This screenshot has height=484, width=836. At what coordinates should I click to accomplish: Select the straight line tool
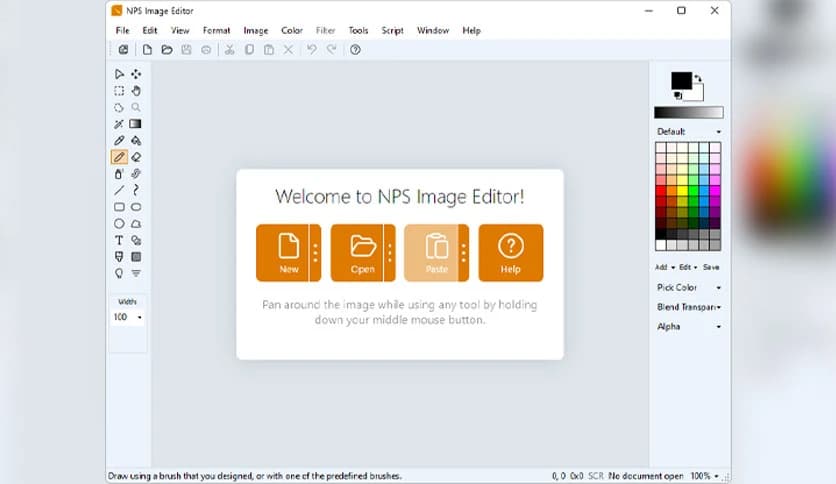[119, 190]
